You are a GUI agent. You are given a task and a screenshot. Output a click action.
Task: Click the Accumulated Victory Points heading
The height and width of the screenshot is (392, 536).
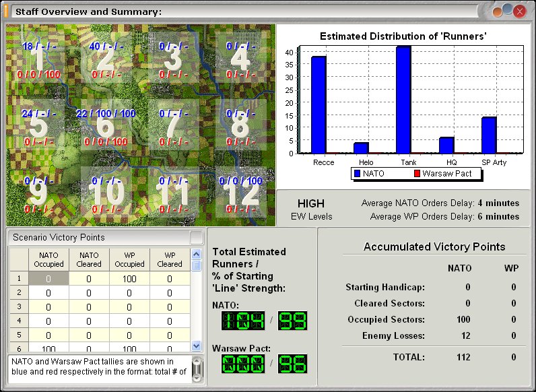[434, 247]
